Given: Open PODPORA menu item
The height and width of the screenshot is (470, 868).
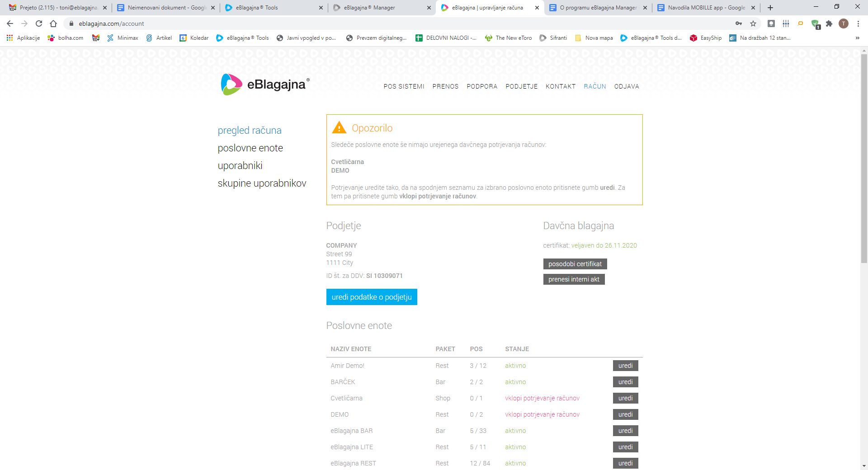Looking at the screenshot, I should pos(482,86).
